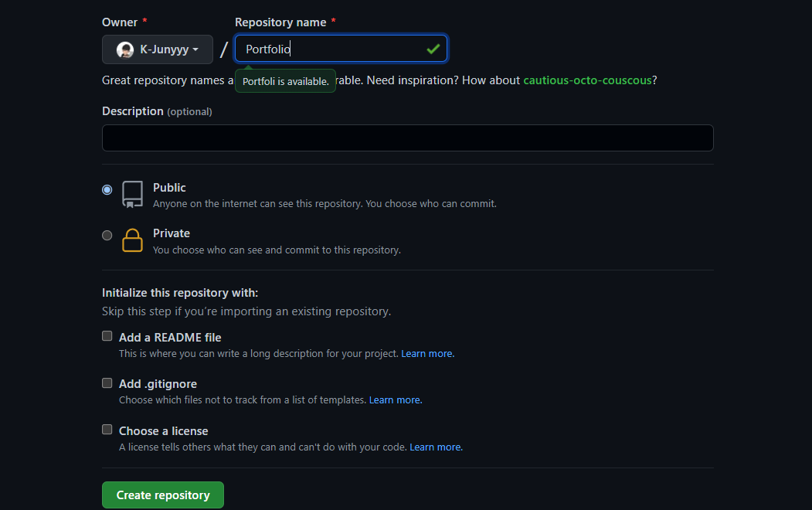The image size is (812, 510).
Task: Click the 'Repository name' label
Action: [280, 22]
